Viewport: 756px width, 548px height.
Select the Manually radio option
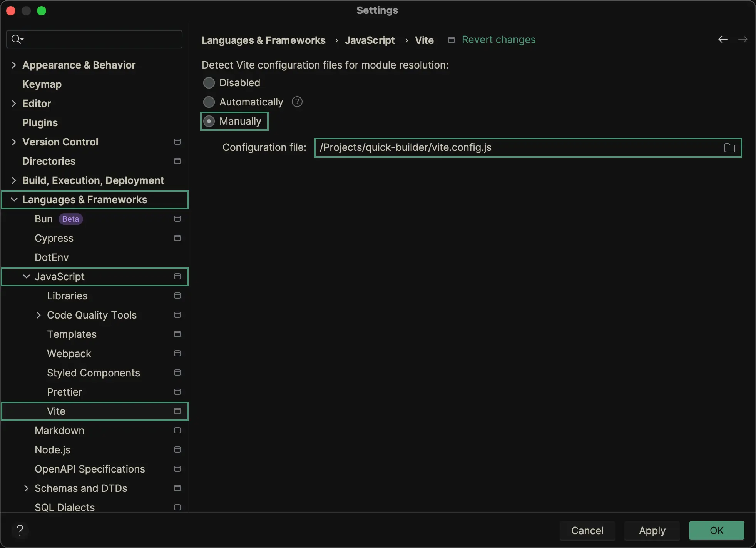tap(209, 121)
